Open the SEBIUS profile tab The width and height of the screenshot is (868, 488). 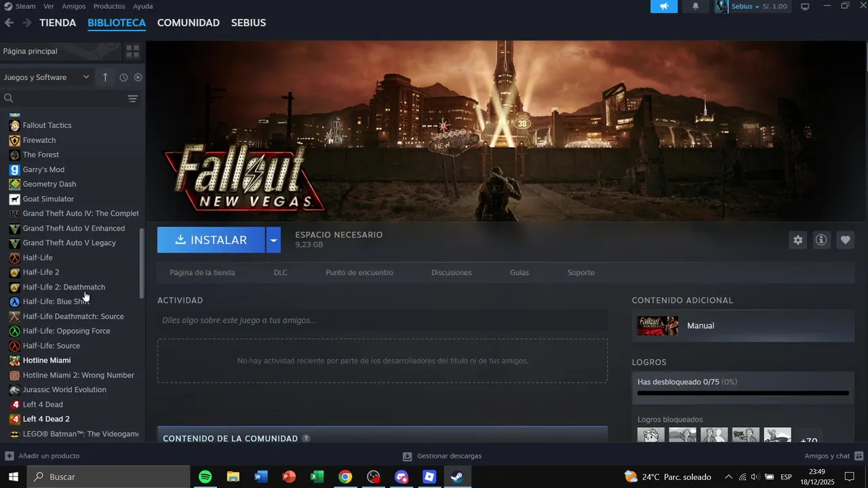point(248,22)
